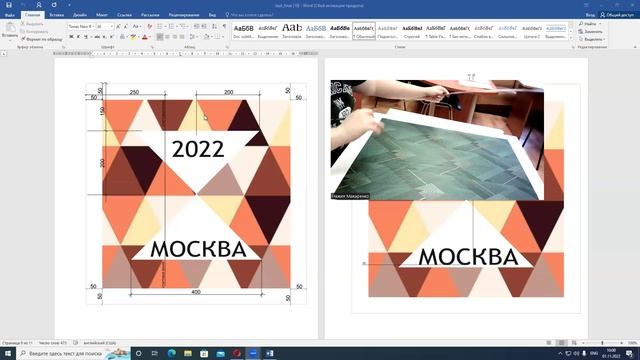
Task: Click the text effects icon
Action: click(123, 37)
